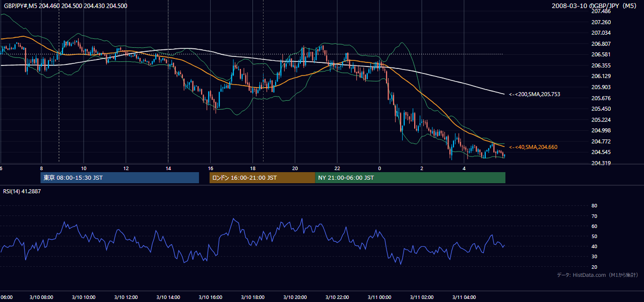Click price axis value 205.903

tap(601, 87)
